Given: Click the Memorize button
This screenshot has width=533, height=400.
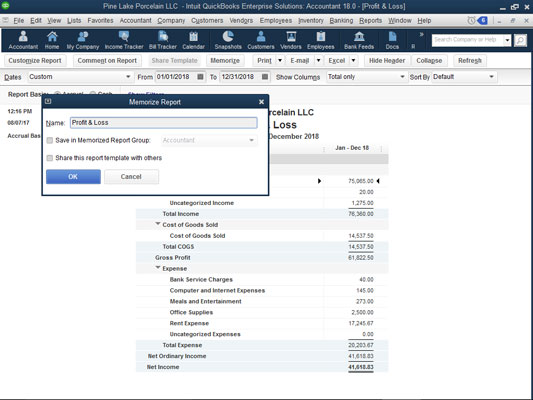Looking at the screenshot, I should (225, 60).
